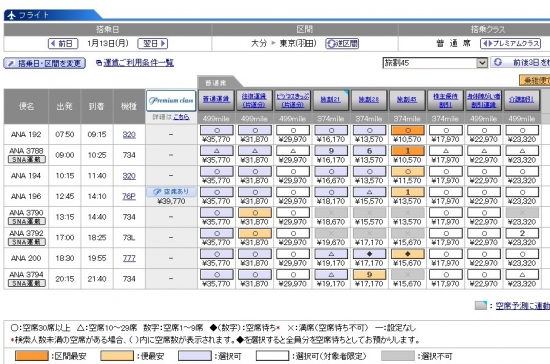Click 搭乗日・区間を変更 button
Screen dimensions: 550x364
click(45, 63)
